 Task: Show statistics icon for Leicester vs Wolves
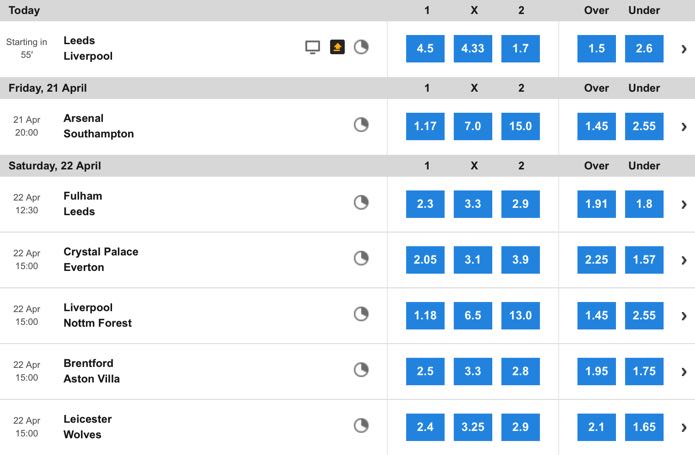pyautogui.click(x=361, y=426)
